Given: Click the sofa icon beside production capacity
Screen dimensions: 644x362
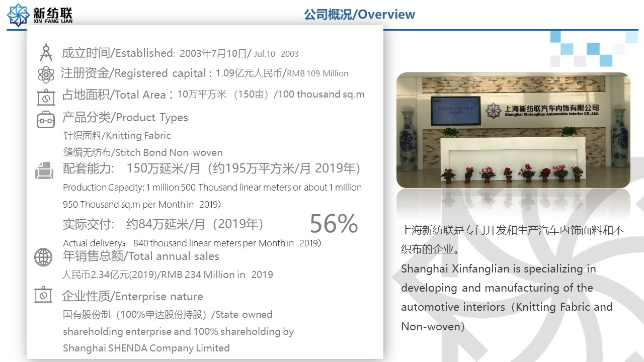Looking at the screenshot, I should pyautogui.click(x=44, y=171).
